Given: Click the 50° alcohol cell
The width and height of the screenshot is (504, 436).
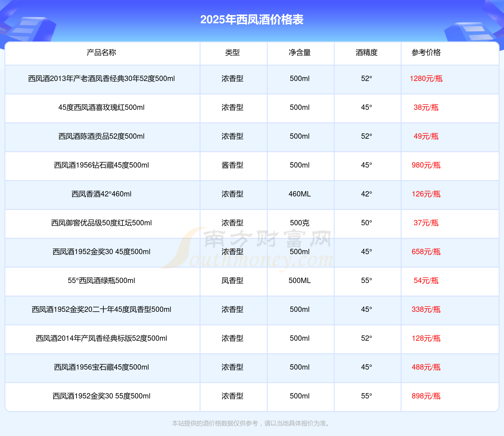Looking at the screenshot, I should click(x=367, y=223).
